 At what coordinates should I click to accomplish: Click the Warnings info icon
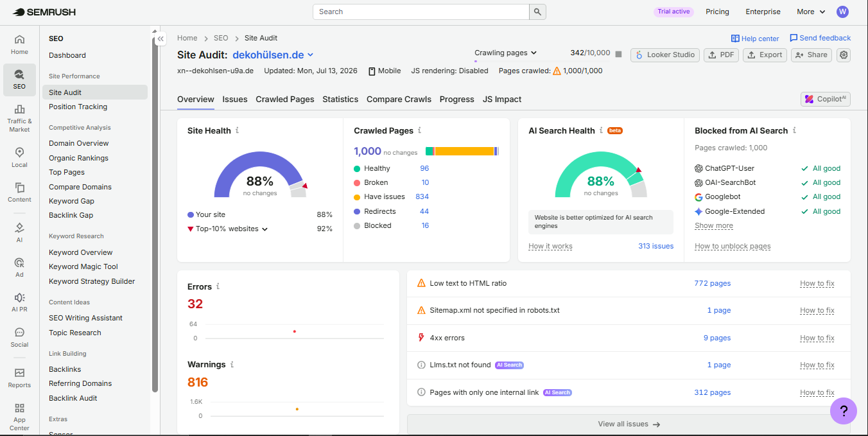click(232, 364)
